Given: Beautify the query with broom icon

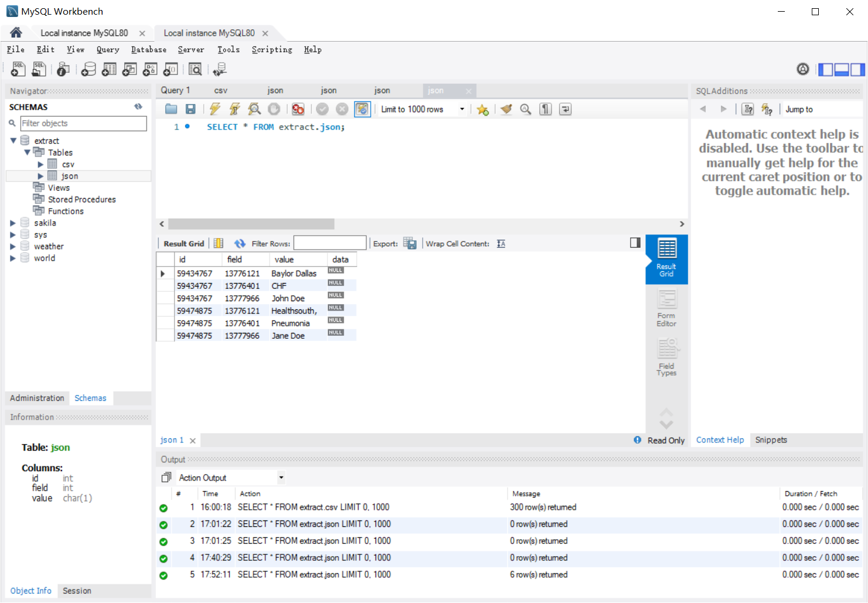Looking at the screenshot, I should (x=507, y=109).
